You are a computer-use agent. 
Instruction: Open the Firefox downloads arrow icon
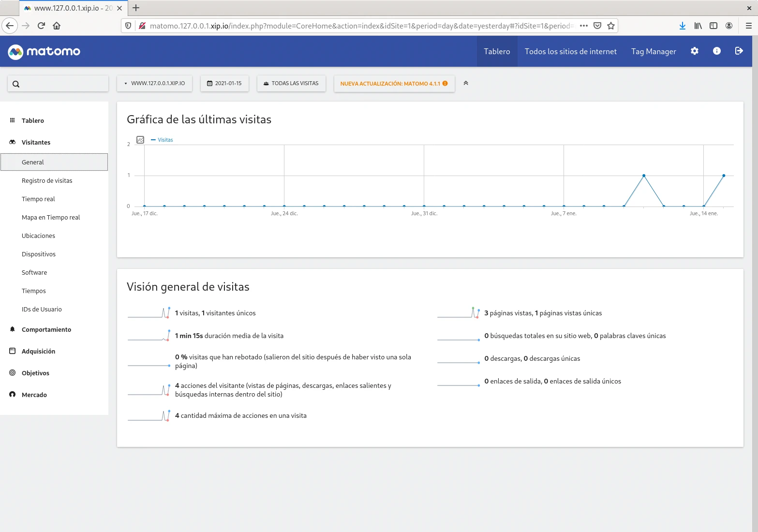tap(682, 26)
